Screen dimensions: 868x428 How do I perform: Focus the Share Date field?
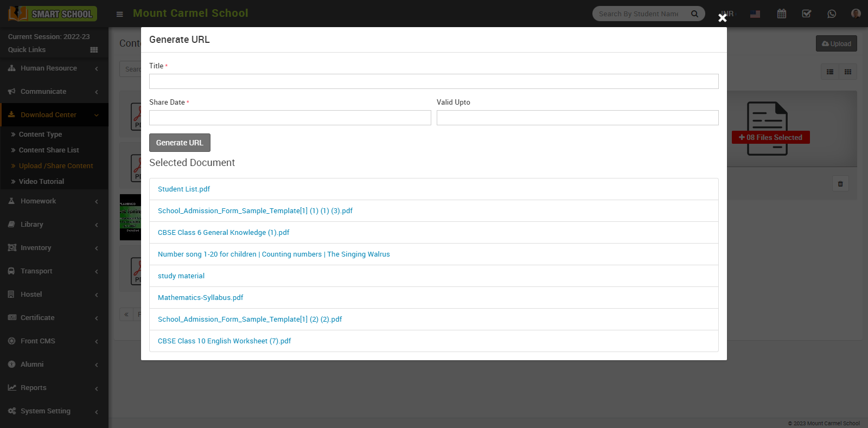click(x=290, y=118)
